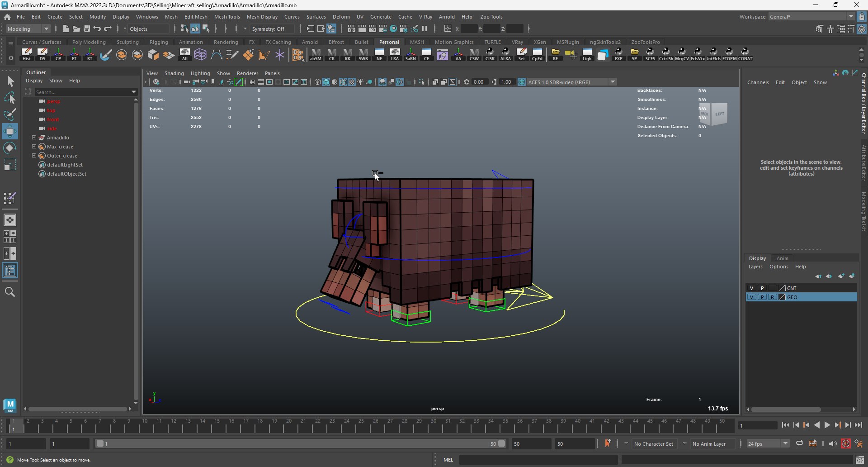Select defaultLightSet in the Outliner
This screenshot has height=467, width=868.
pyautogui.click(x=65, y=165)
